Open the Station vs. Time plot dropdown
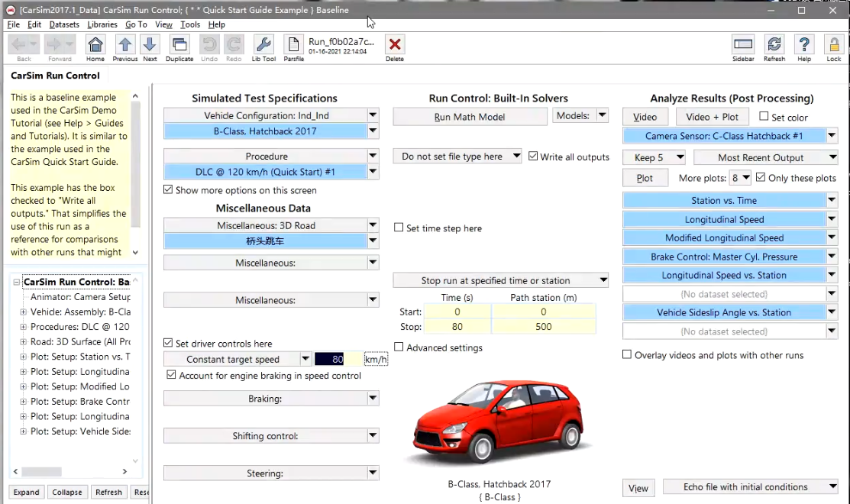 832,200
